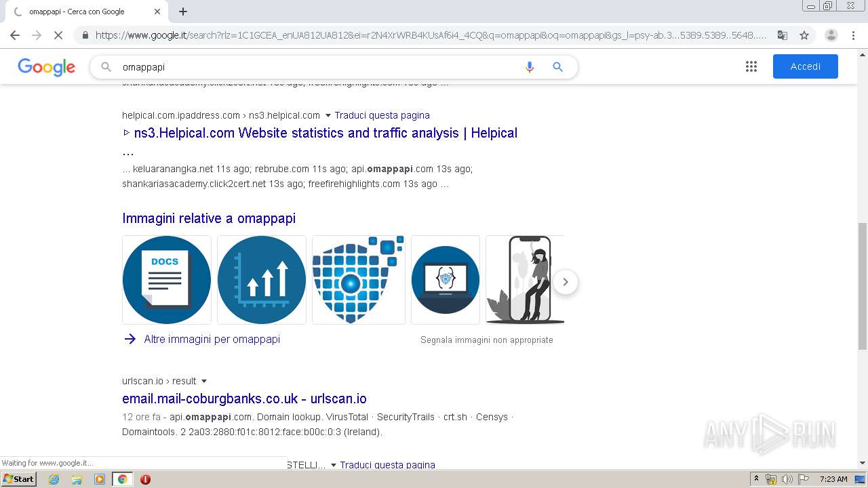Close the omappapi search tab
The image size is (868, 488).
point(157,12)
